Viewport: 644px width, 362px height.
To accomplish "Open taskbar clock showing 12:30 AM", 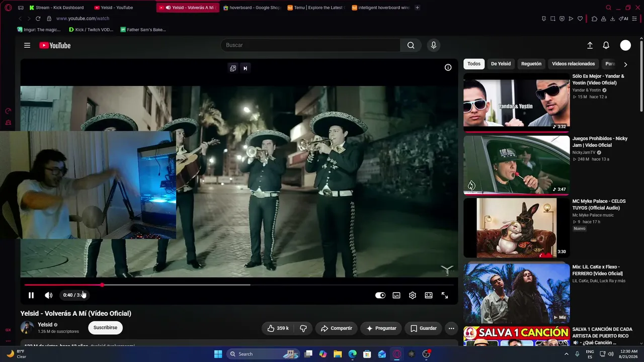I will click(x=629, y=354).
